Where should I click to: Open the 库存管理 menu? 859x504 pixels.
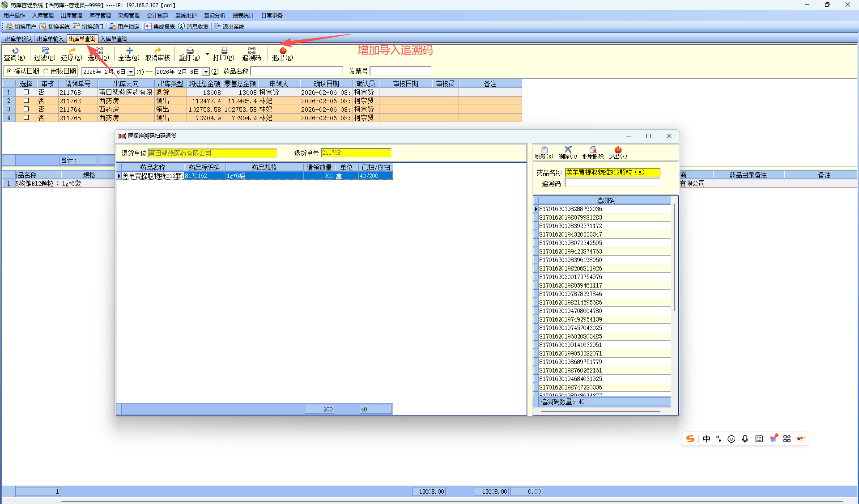coord(100,15)
